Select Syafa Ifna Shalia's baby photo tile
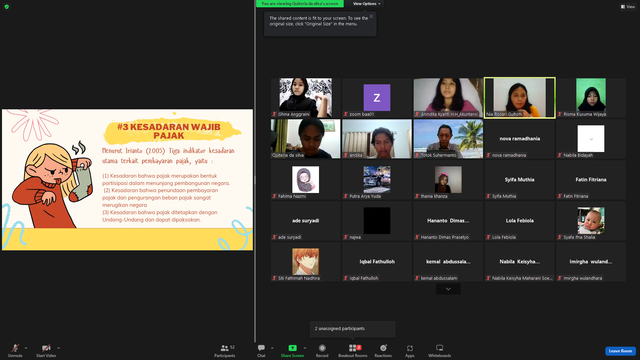This screenshot has height=360, width=640. 591,221
